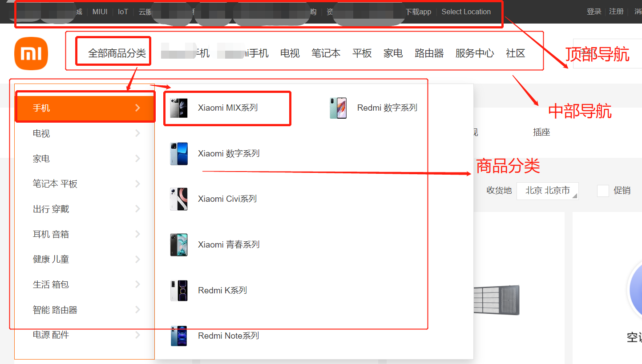Select 平板 in the middle navigation bar

[362, 53]
